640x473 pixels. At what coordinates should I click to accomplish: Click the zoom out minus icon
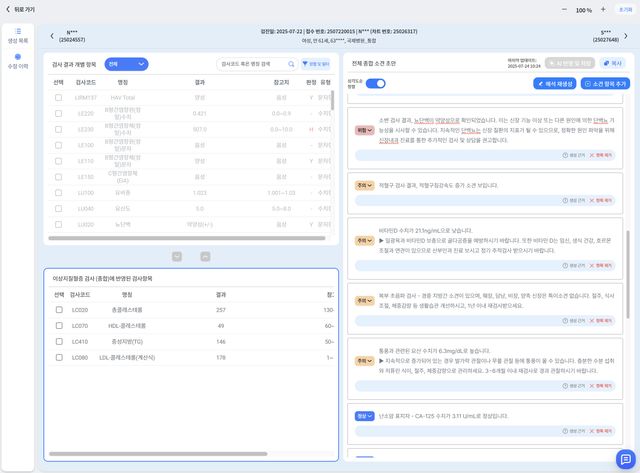tap(564, 9)
